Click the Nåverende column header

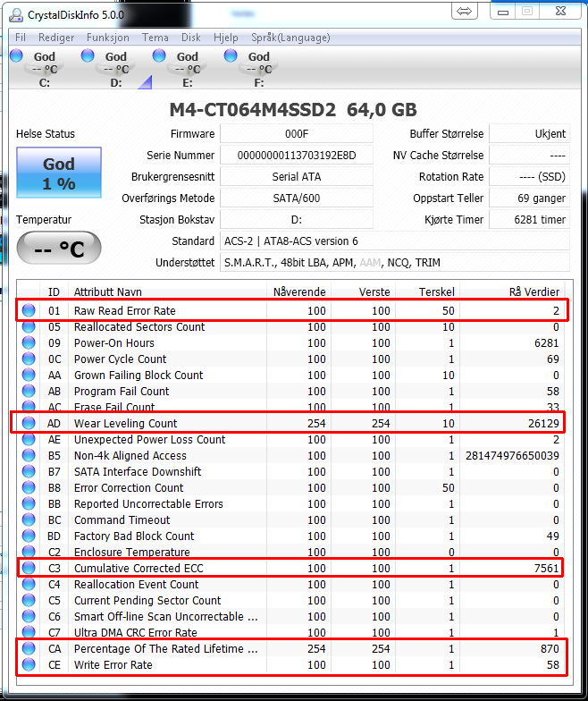pos(298,291)
